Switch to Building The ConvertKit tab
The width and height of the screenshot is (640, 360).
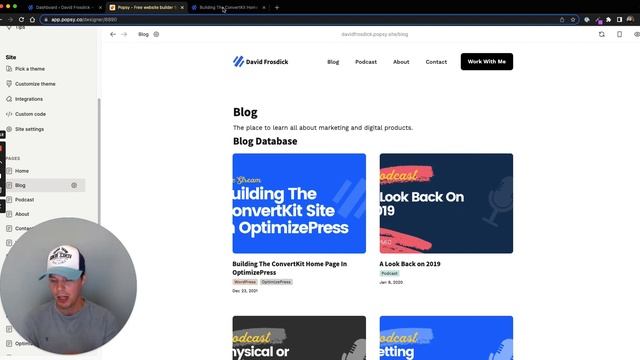(229, 7)
